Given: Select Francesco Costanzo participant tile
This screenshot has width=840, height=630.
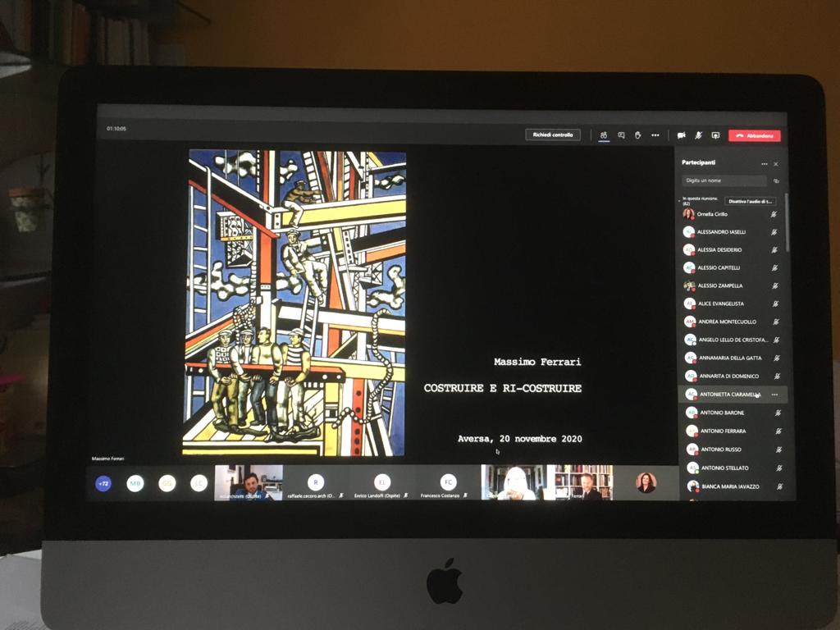Looking at the screenshot, I should coord(448,484).
